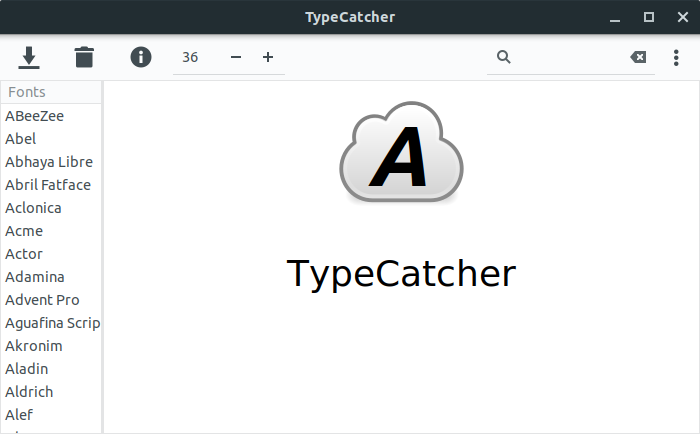700x434 pixels.
Task: Choose Aclonica from the font list
Action: pos(51,208)
